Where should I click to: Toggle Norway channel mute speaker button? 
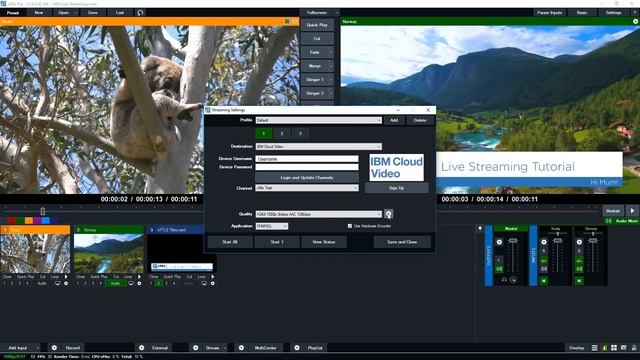[x=579, y=269]
